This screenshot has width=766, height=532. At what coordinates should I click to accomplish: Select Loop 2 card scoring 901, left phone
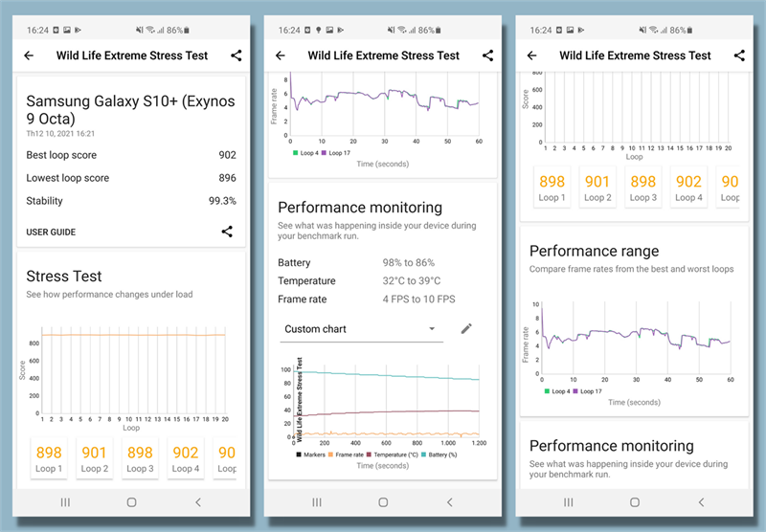(94, 458)
